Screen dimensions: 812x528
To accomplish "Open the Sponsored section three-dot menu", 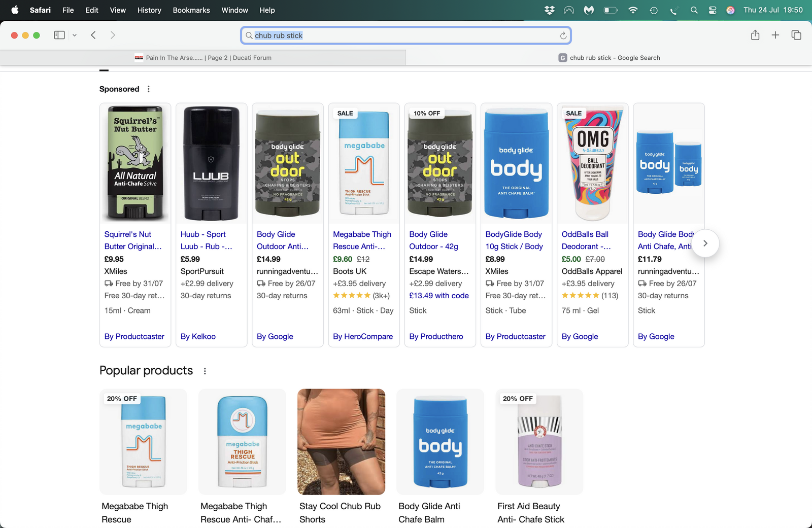I will [x=149, y=89].
